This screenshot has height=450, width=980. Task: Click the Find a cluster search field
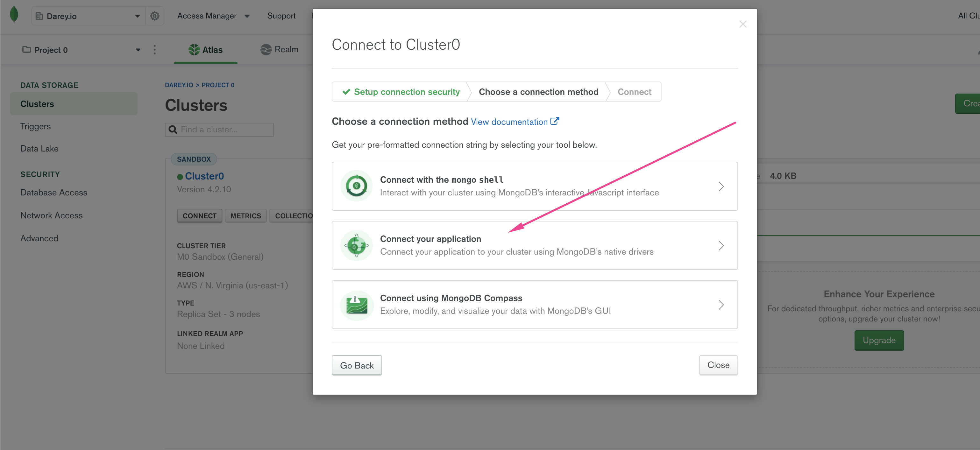pos(224,130)
